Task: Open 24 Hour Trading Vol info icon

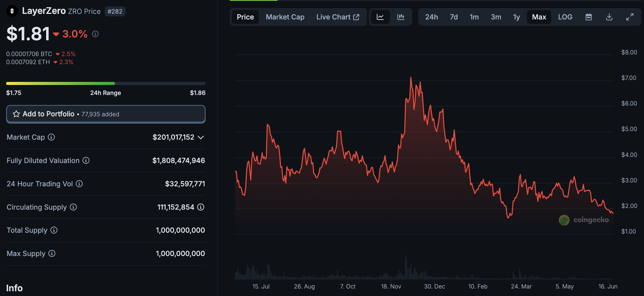Action: (x=79, y=184)
